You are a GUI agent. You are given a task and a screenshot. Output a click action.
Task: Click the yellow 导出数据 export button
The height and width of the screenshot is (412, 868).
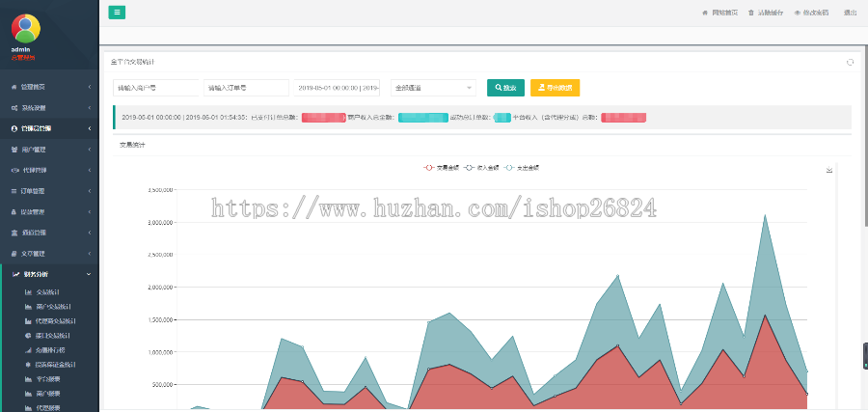[556, 88]
